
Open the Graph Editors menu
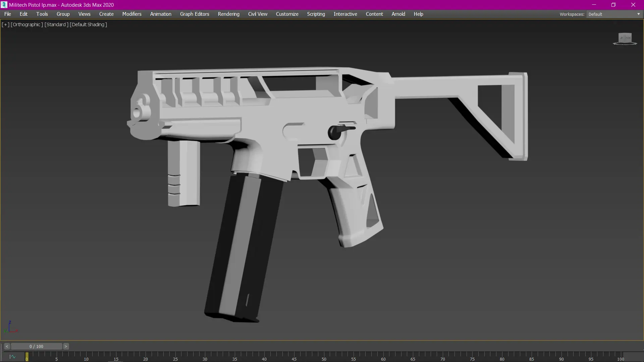pos(195,14)
